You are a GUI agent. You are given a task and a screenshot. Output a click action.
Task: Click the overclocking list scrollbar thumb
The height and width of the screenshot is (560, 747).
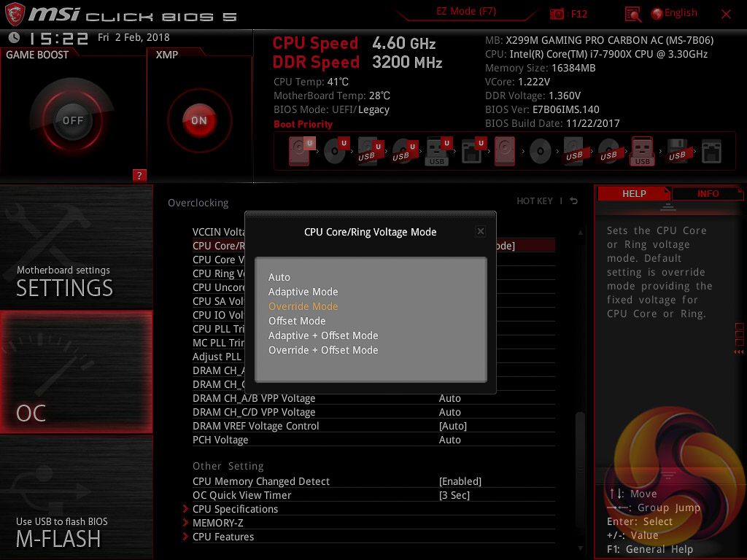(x=580, y=470)
